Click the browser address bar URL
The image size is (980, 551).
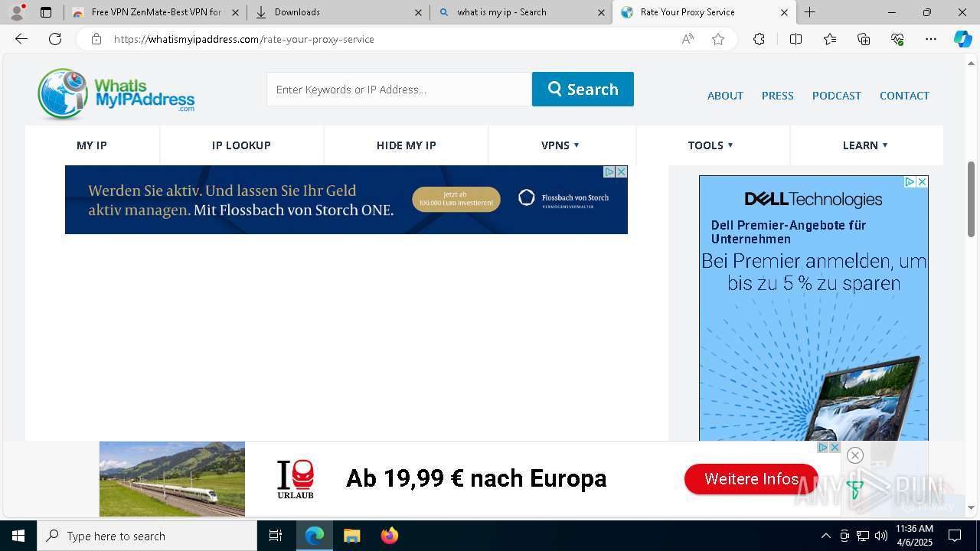pyautogui.click(x=243, y=39)
